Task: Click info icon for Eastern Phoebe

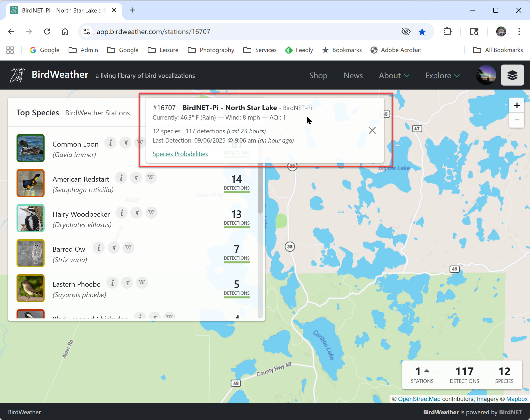Action: (x=112, y=283)
